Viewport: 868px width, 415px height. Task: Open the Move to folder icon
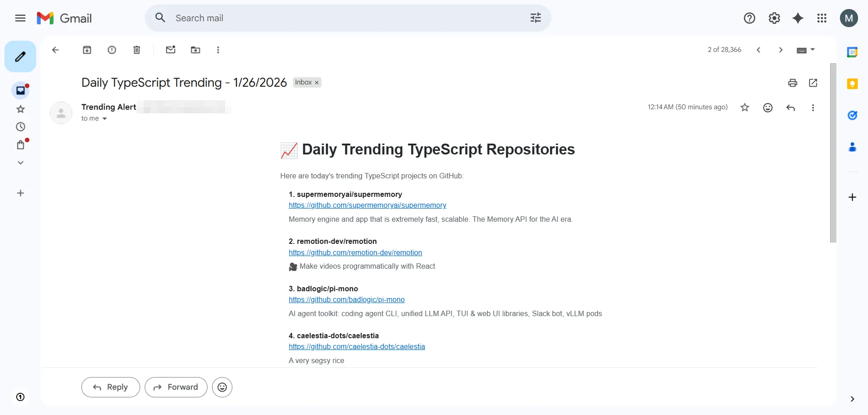tap(195, 50)
